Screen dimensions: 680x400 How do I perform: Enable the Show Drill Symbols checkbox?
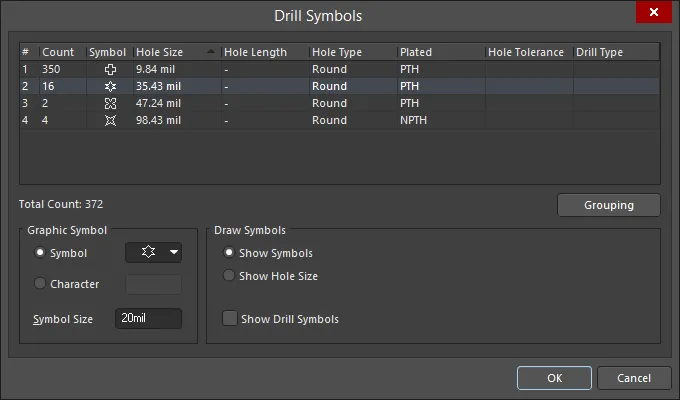[x=230, y=318]
